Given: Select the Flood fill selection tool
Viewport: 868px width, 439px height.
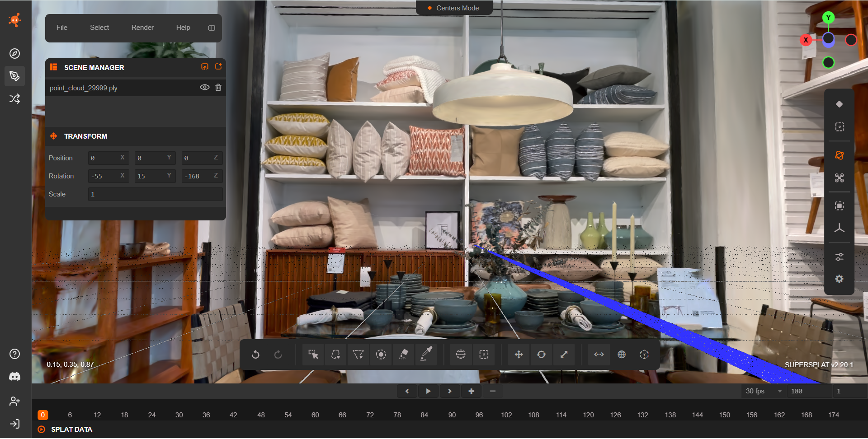Looking at the screenshot, I should (x=403, y=355).
